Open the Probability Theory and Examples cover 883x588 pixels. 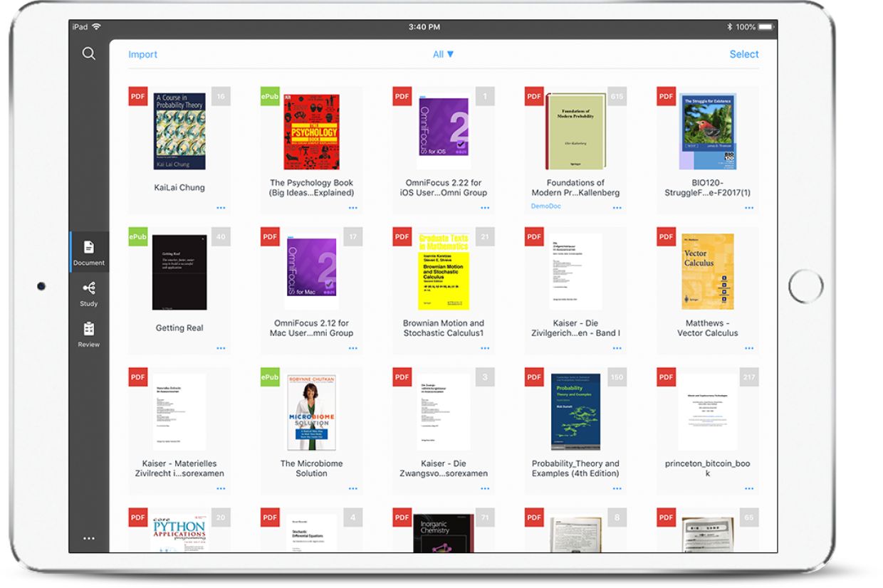575,411
